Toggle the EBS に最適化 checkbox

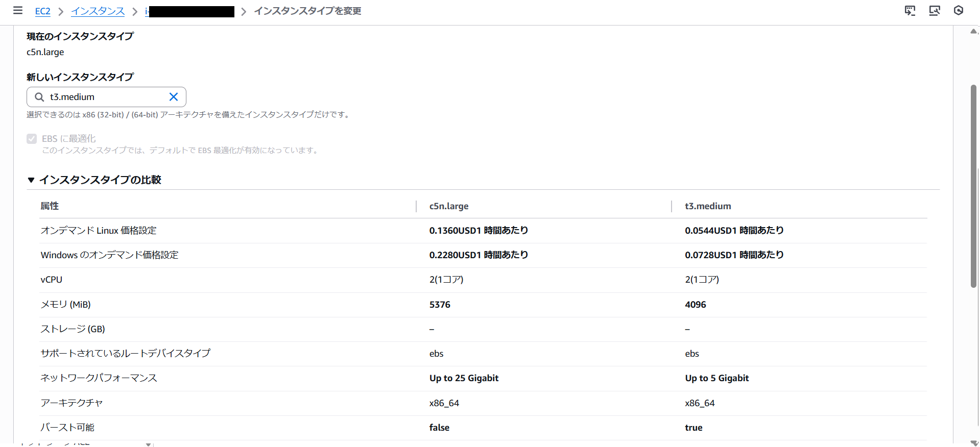click(x=32, y=139)
